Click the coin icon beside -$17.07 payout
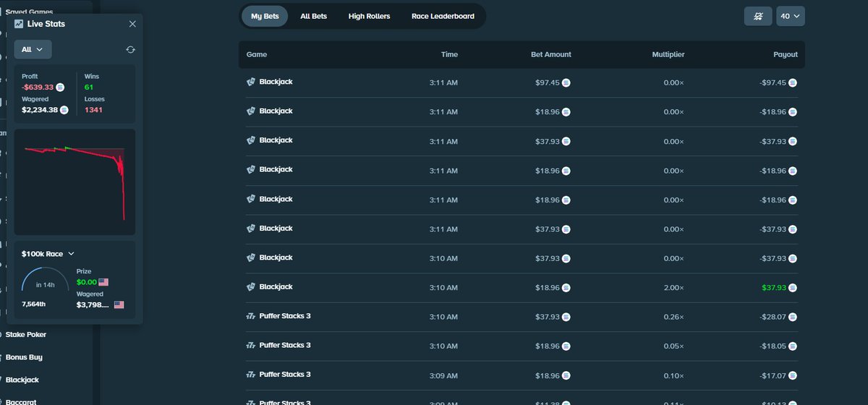The width and height of the screenshot is (868, 405). click(793, 375)
